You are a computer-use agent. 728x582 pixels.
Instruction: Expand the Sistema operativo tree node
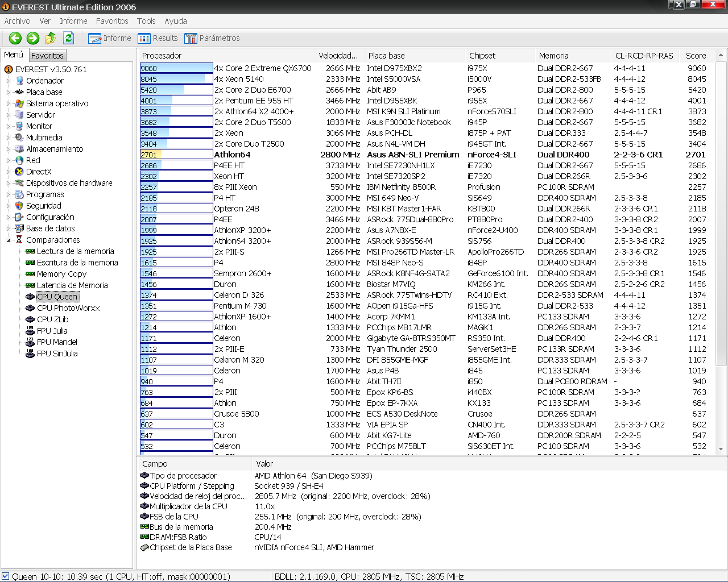(9, 103)
